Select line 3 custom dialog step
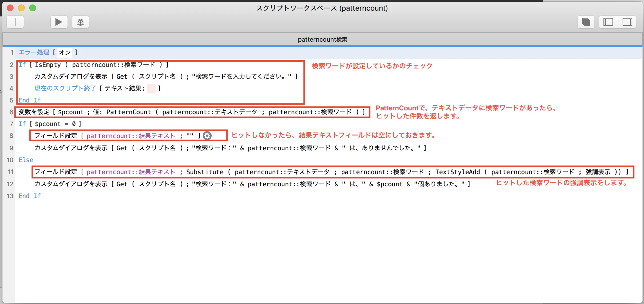The height and width of the screenshot is (304, 644). pyautogui.click(x=166, y=77)
